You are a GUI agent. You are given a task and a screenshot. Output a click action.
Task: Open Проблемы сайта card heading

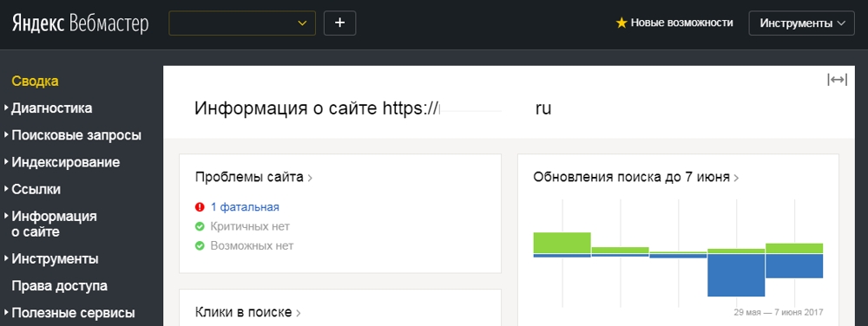[254, 178]
